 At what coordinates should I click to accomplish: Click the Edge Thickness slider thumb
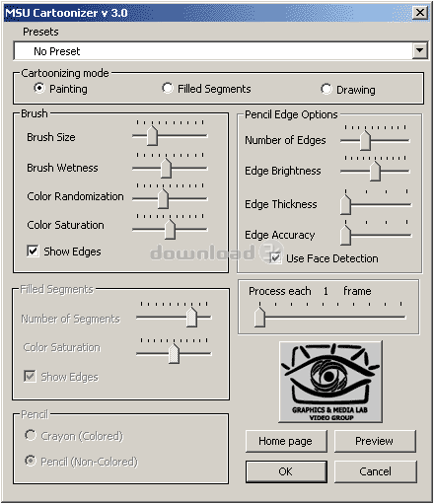pyautogui.click(x=345, y=204)
